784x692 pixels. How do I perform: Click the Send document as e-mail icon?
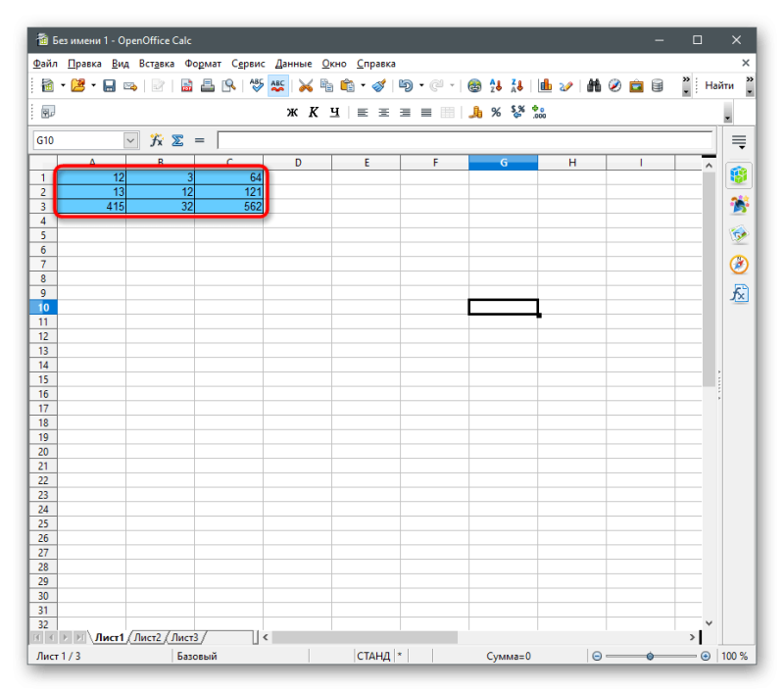pyautogui.click(x=130, y=86)
